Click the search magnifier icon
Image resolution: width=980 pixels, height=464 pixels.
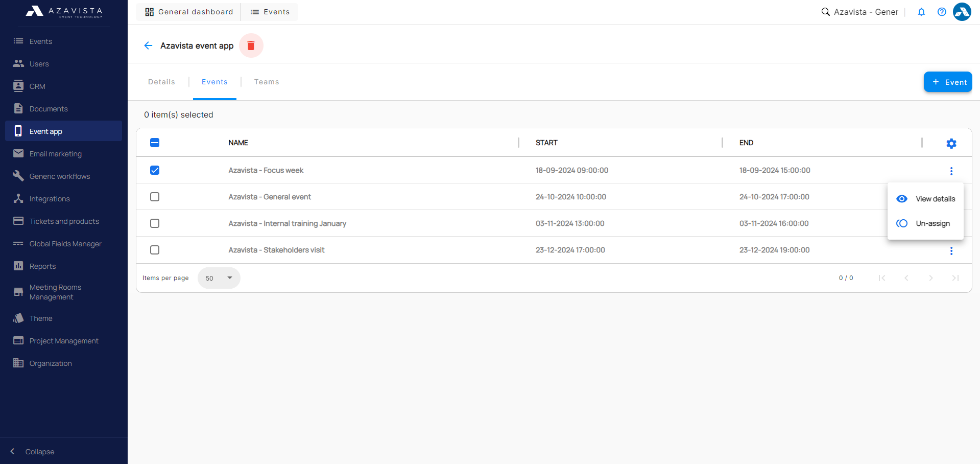(x=825, y=12)
